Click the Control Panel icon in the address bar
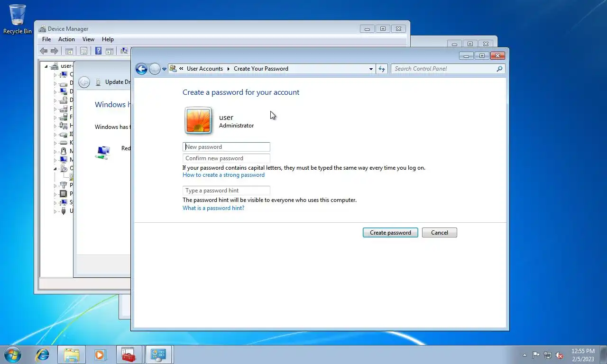The image size is (607, 364). click(173, 69)
